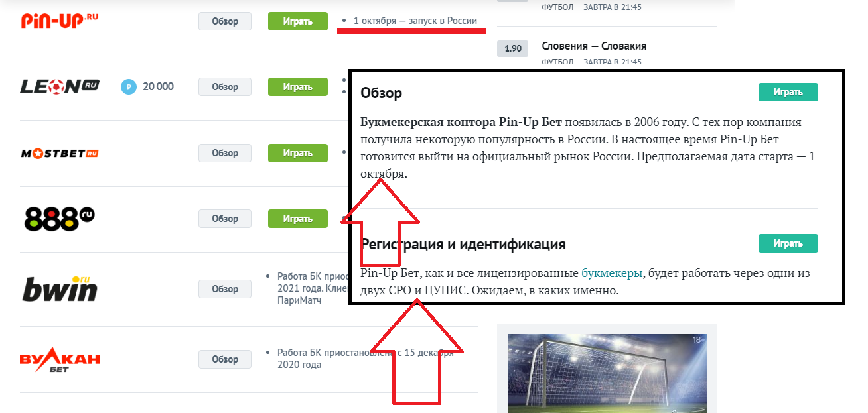The height and width of the screenshot is (413, 868).
Task: Follow the букмекеры hyperlink
Action: (612, 273)
